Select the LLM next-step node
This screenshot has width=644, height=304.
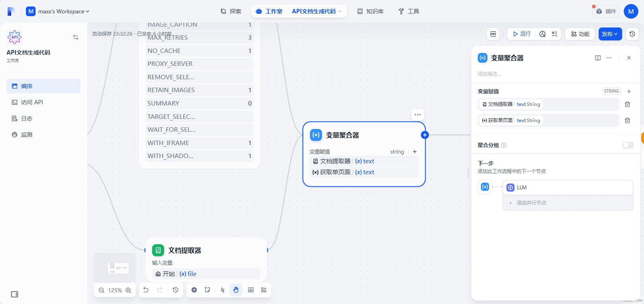[x=568, y=188]
